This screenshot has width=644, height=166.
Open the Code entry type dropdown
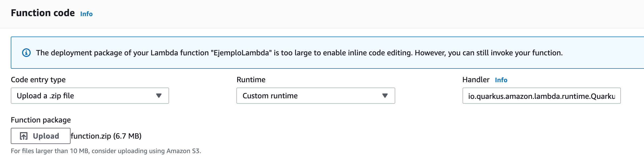tap(90, 96)
